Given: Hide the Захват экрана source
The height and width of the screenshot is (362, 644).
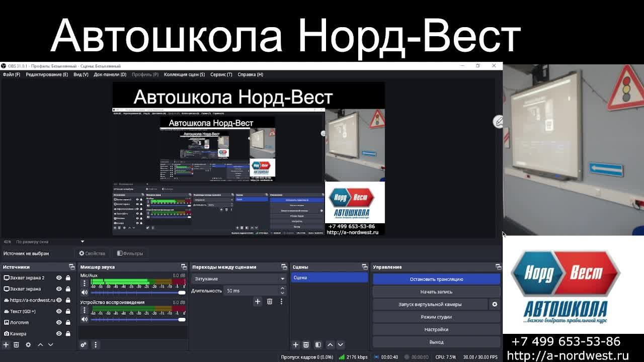Looking at the screenshot, I should pyautogui.click(x=59, y=289).
